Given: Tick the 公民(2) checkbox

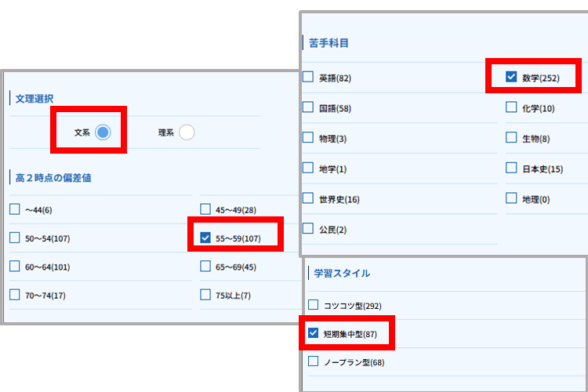Looking at the screenshot, I should [x=308, y=228].
